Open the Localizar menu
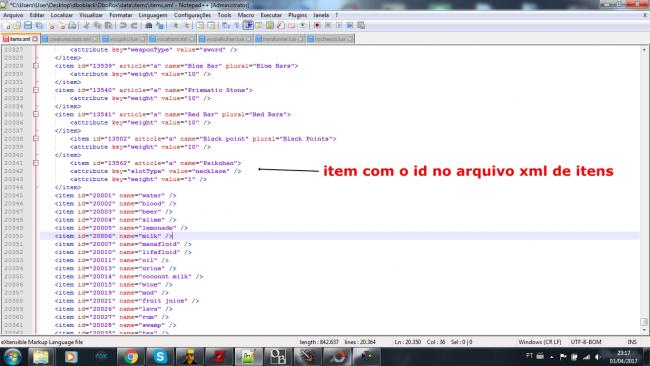This screenshot has width=650, height=366. click(x=62, y=15)
